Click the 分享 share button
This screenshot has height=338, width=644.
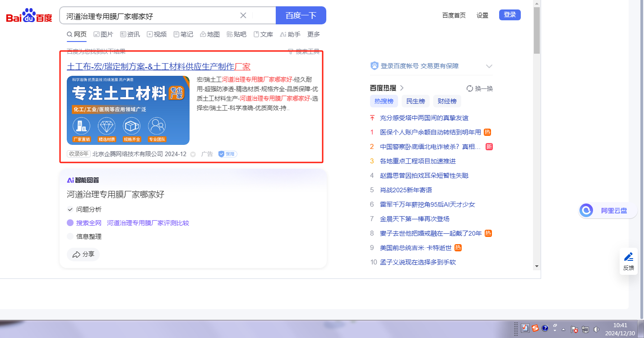83,254
